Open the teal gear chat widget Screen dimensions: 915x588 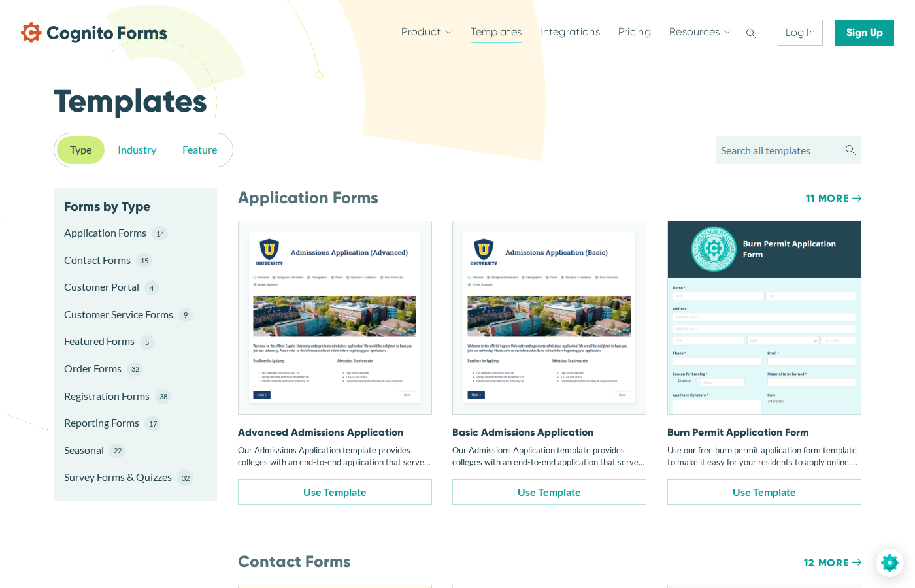pyautogui.click(x=890, y=563)
